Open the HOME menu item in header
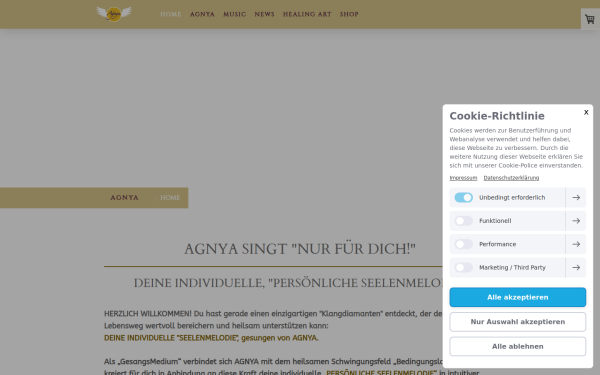Image resolution: width=600 pixels, height=375 pixels. pos(171,14)
